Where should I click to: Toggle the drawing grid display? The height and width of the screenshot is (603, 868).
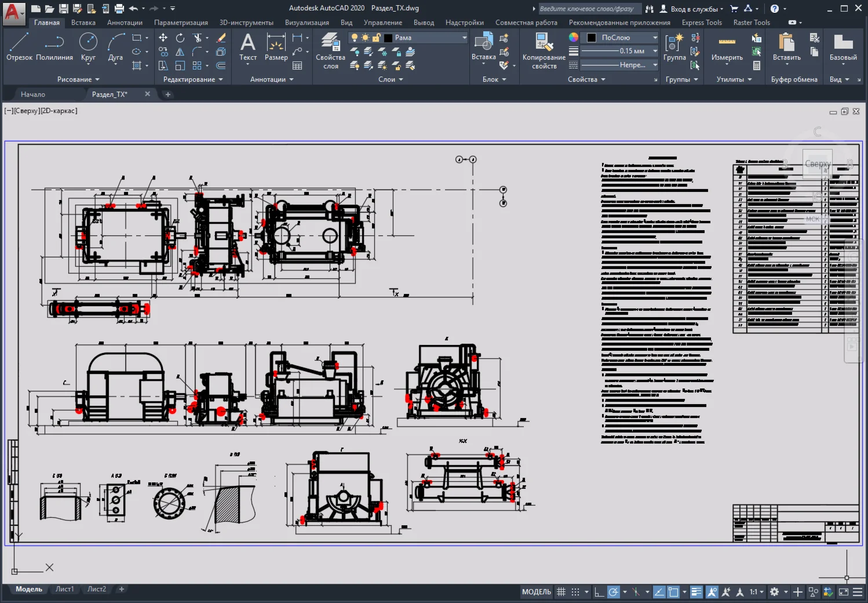click(561, 592)
